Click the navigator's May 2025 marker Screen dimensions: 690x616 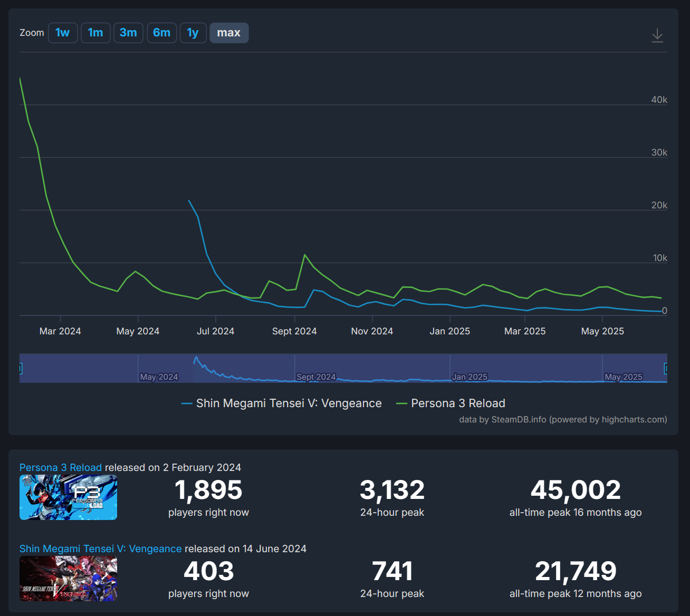click(x=624, y=377)
